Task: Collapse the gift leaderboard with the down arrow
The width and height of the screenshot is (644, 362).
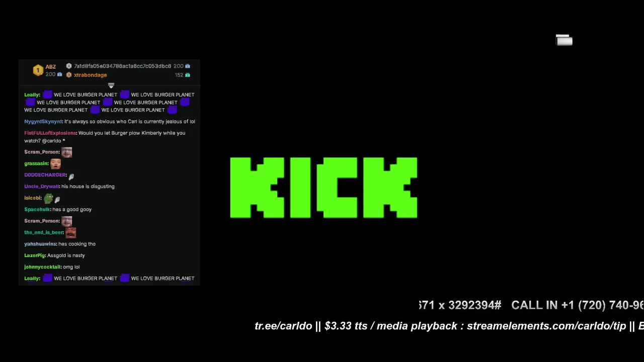Action: coord(111,85)
